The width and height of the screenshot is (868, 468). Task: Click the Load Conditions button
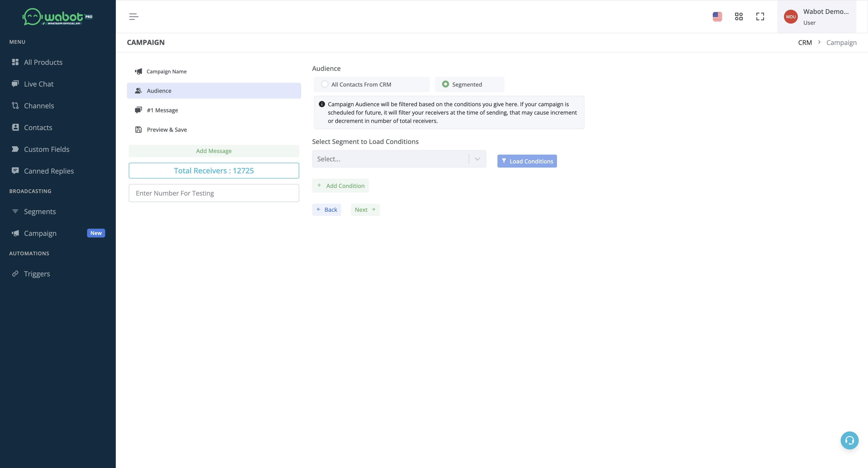point(527,161)
